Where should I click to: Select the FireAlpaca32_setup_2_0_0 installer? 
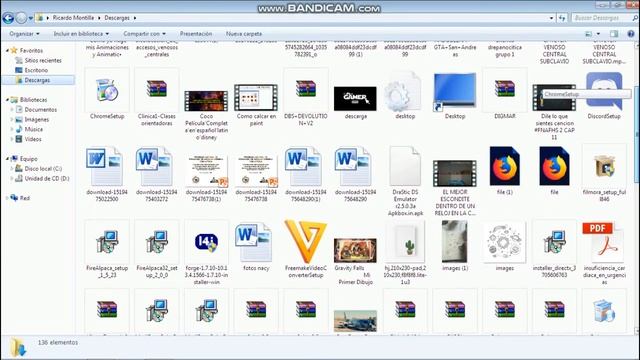pos(157,242)
